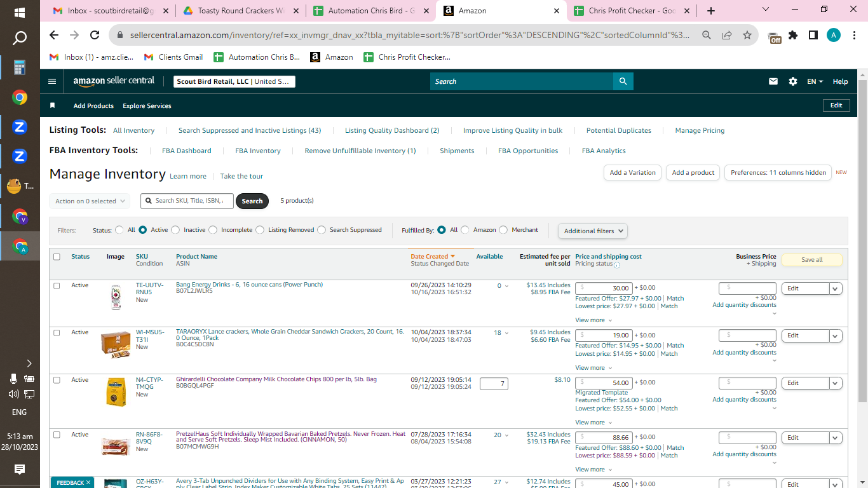The width and height of the screenshot is (868, 488).
Task: Select the Ghirardelli Chocolate Chips row checkbox
Action: [x=57, y=380]
